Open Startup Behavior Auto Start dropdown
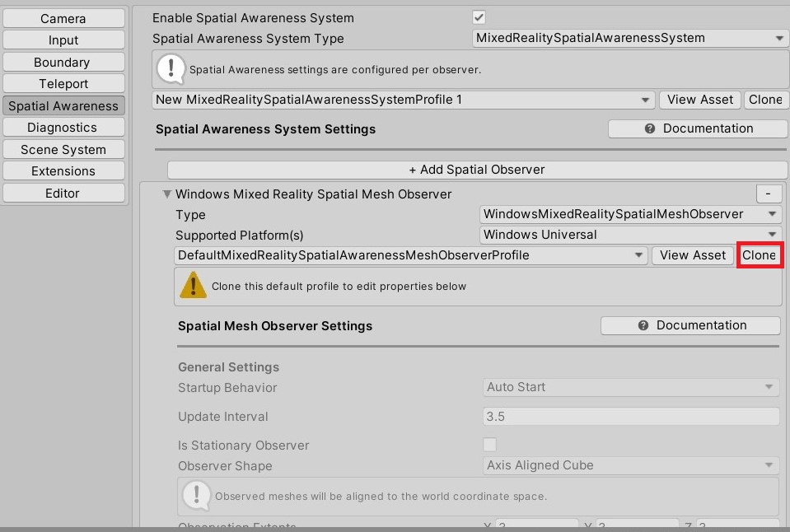Image resolution: width=790 pixels, height=532 pixels. (x=631, y=387)
